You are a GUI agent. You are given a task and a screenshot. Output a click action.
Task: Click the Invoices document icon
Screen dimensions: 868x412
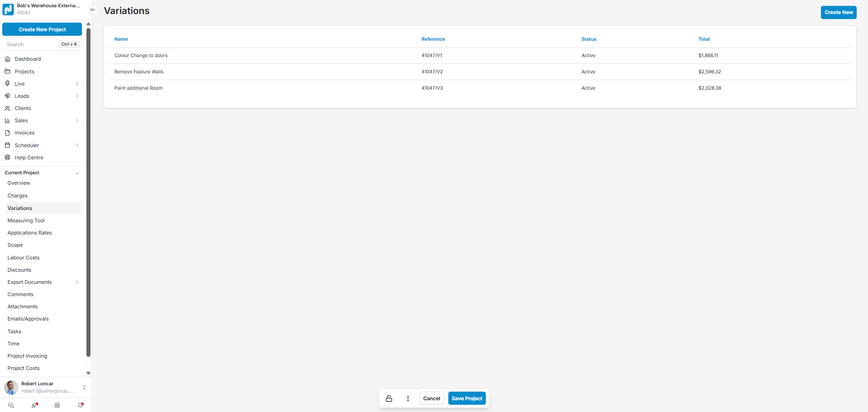pyautogui.click(x=7, y=133)
